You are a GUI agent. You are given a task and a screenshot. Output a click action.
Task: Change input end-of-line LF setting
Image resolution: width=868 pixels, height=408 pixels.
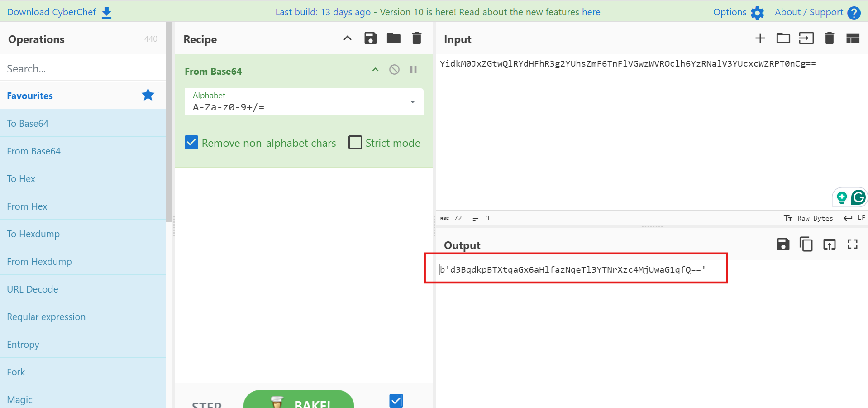854,218
